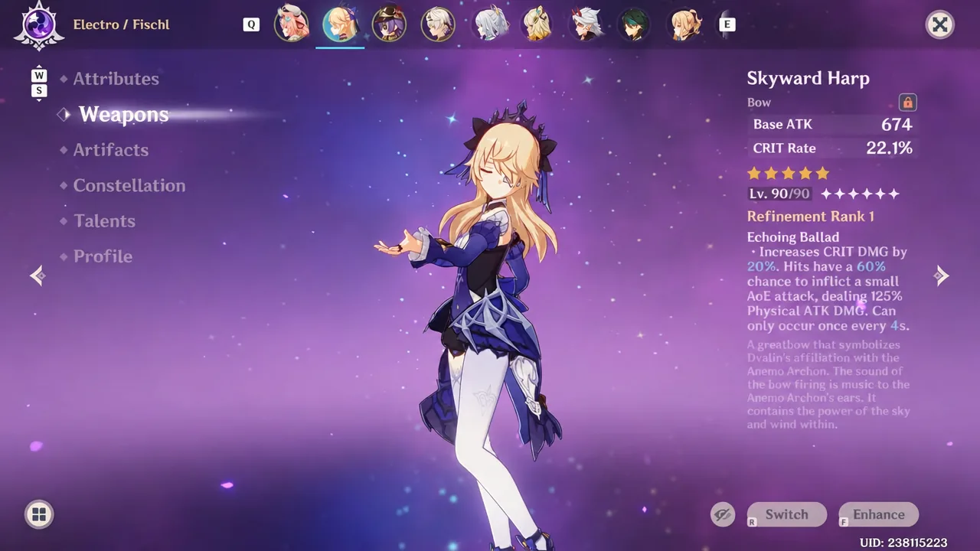
Task: Click the Electro element emblem
Action: tap(38, 25)
